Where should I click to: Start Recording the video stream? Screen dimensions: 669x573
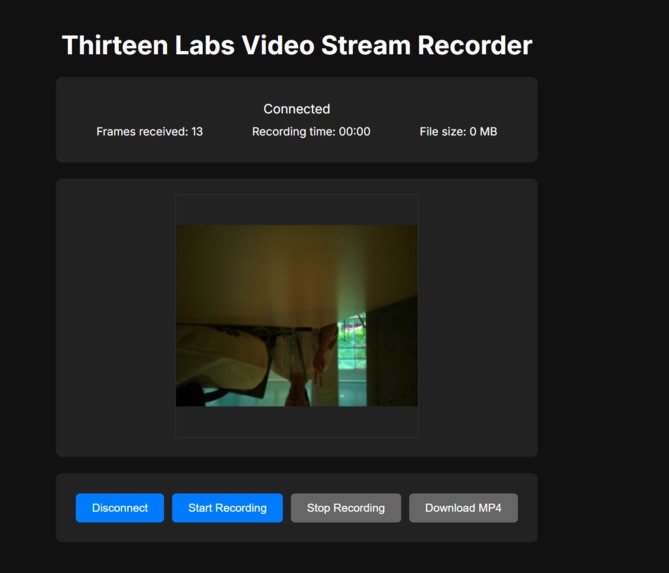point(227,508)
